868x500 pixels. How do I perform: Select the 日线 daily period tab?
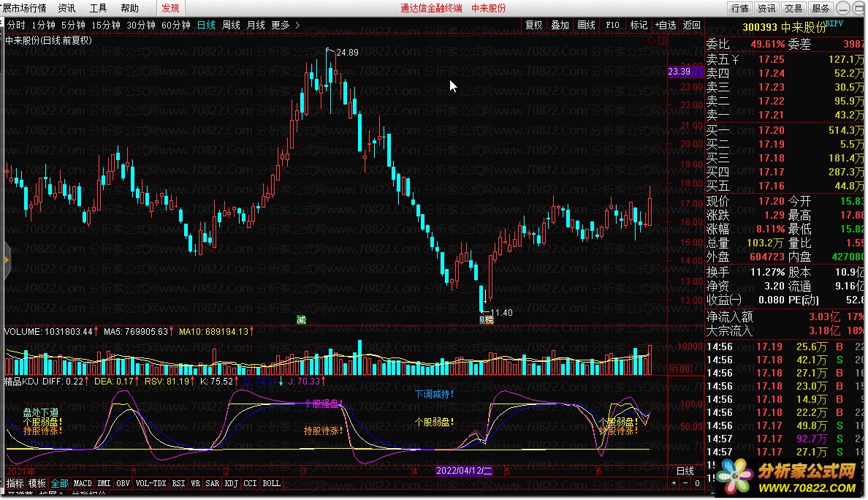pyautogui.click(x=206, y=25)
